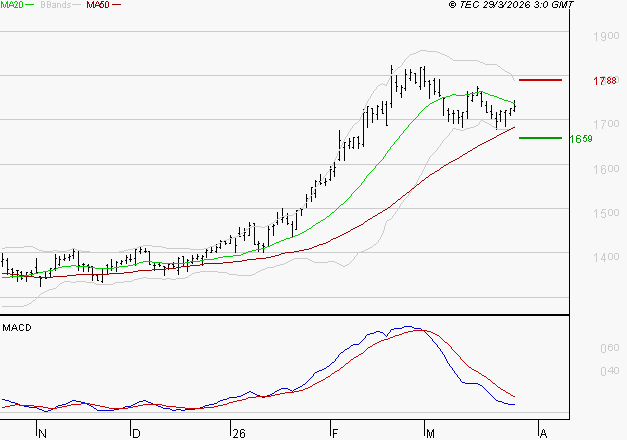Click the 1500 price axis label

point(606,213)
